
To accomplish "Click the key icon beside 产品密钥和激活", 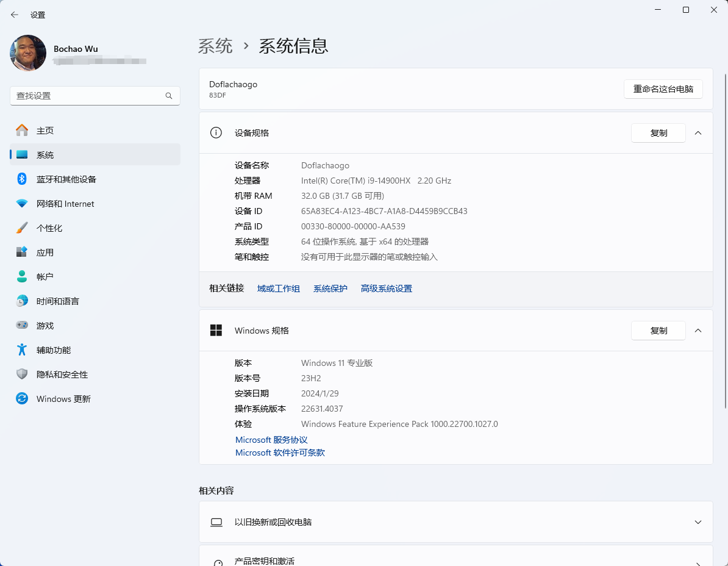I will 218,563.
